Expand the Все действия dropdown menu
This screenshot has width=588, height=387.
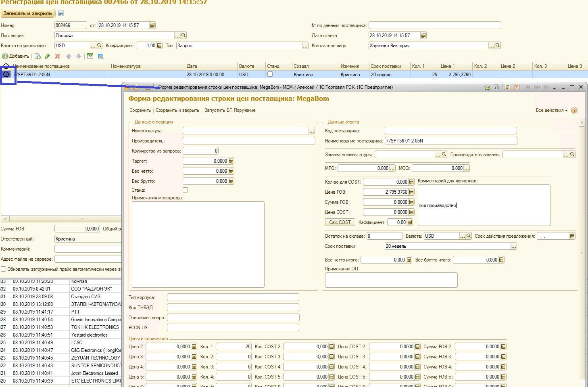[551, 110]
